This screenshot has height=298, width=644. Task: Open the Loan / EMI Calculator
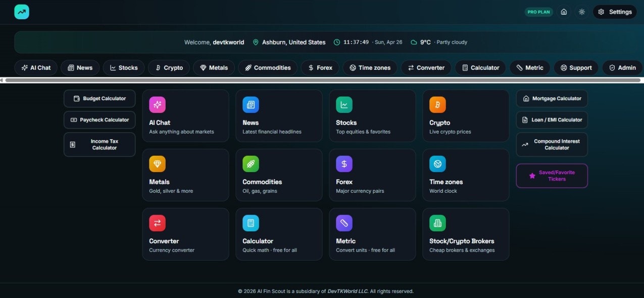(552, 120)
